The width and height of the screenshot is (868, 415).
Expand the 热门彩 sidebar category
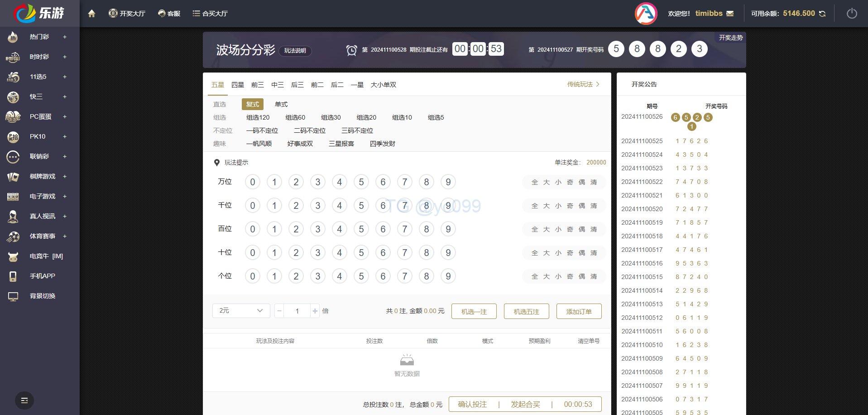pyautogui.click(x=65, y=37)
